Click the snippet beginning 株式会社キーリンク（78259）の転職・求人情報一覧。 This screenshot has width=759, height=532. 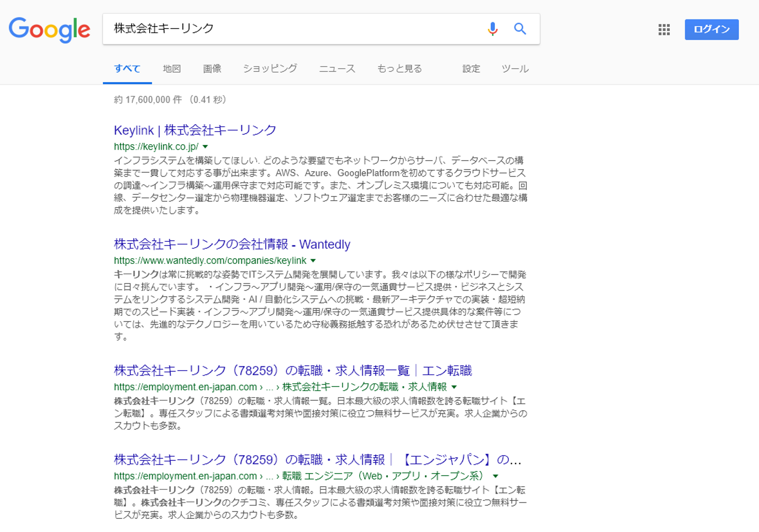pyautogui.click(x=320, y=413)
